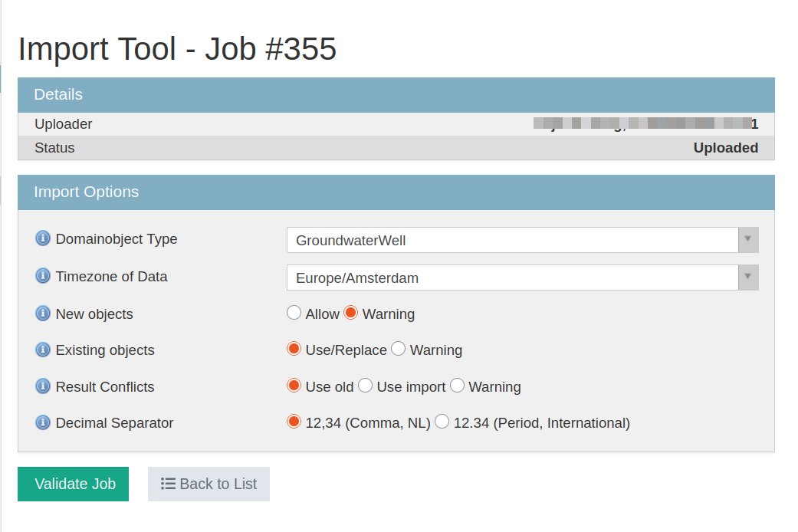Viewport: 798px width, 532px height.
Task: Choose Use/Replace for Existing objects
Action: [294, 349]
